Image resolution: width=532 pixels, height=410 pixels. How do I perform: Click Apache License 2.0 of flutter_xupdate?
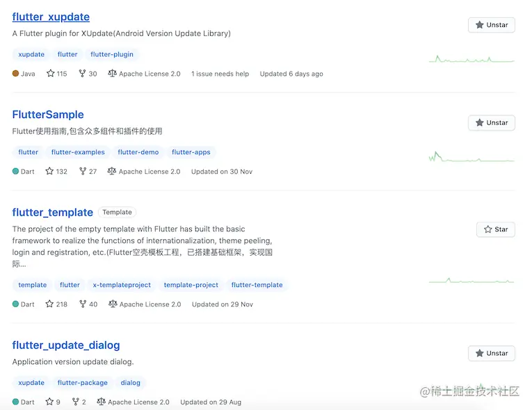(x=144, y=74)
